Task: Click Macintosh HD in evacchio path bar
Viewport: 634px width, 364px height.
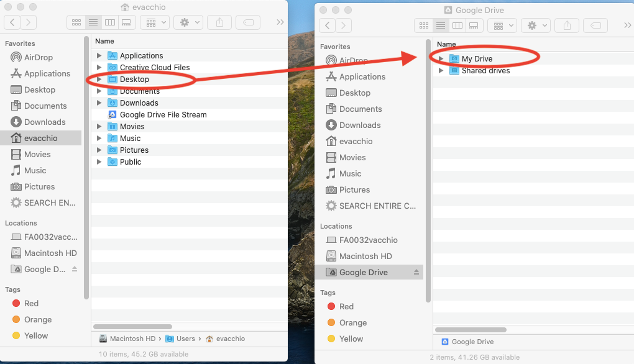Action: tap(127, 339)
